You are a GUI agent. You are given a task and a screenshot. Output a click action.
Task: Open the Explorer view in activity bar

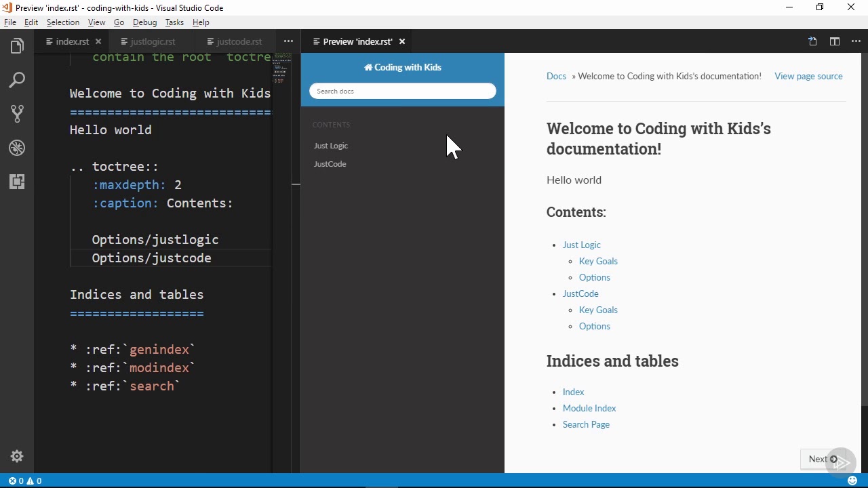[x=17, y=46]
